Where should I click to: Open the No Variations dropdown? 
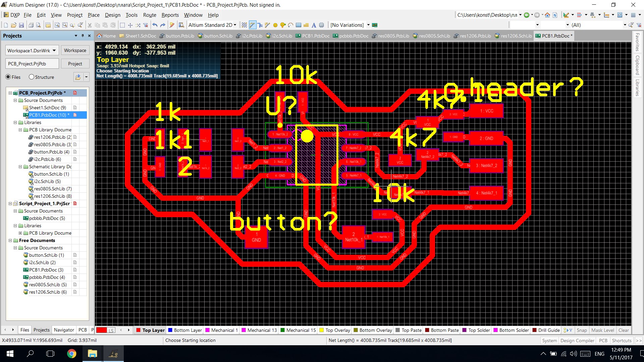(368, 25)
